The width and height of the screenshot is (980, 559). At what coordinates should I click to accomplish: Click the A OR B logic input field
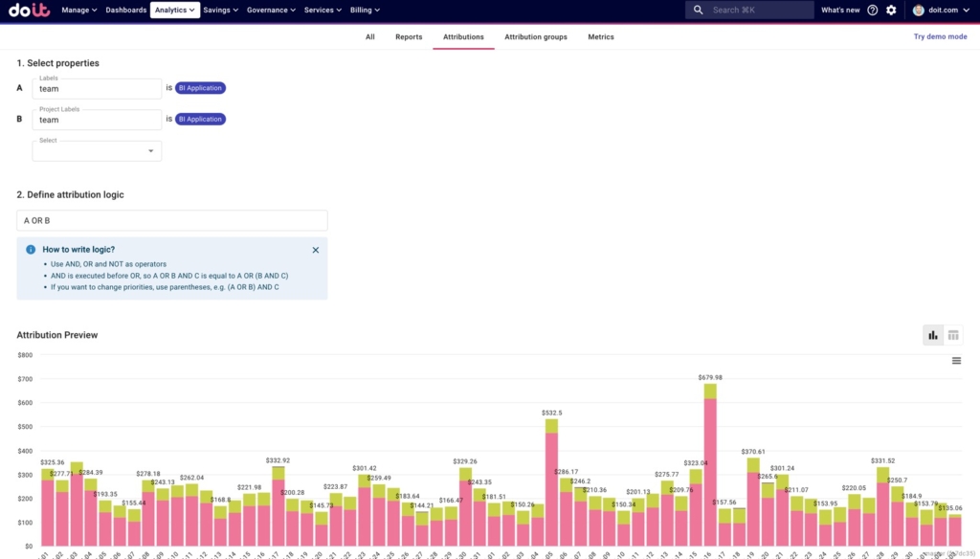pos(172,220)
